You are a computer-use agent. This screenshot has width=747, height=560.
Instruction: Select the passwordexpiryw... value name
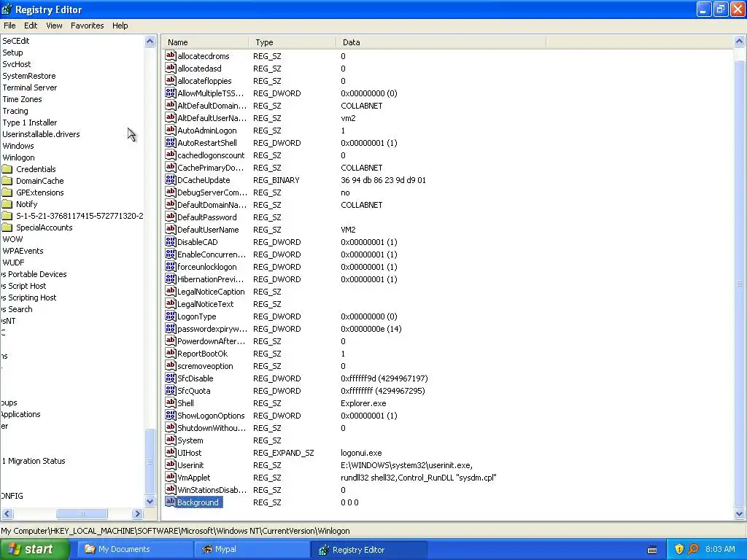point(212,328)
